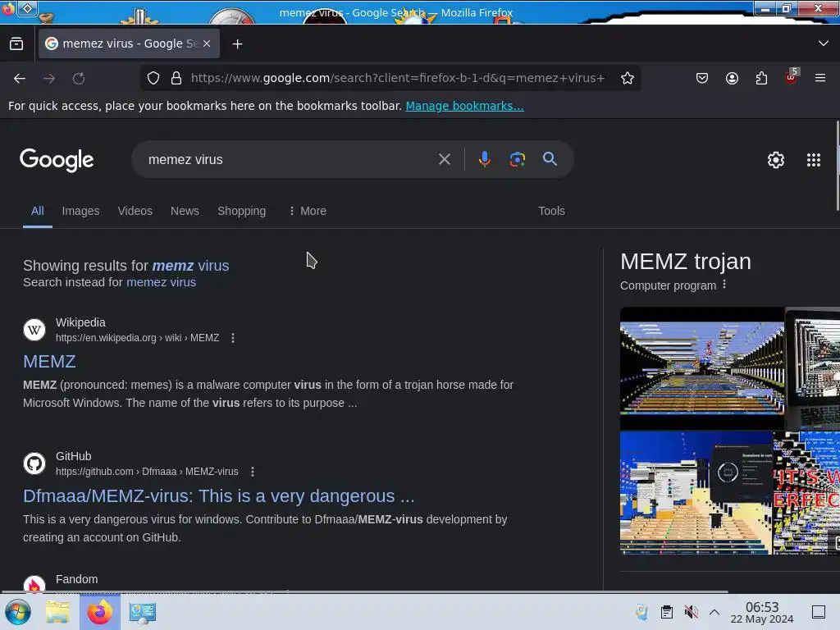
Task: Open the uBlock Origin extension icon
Action: click(792, 77)
